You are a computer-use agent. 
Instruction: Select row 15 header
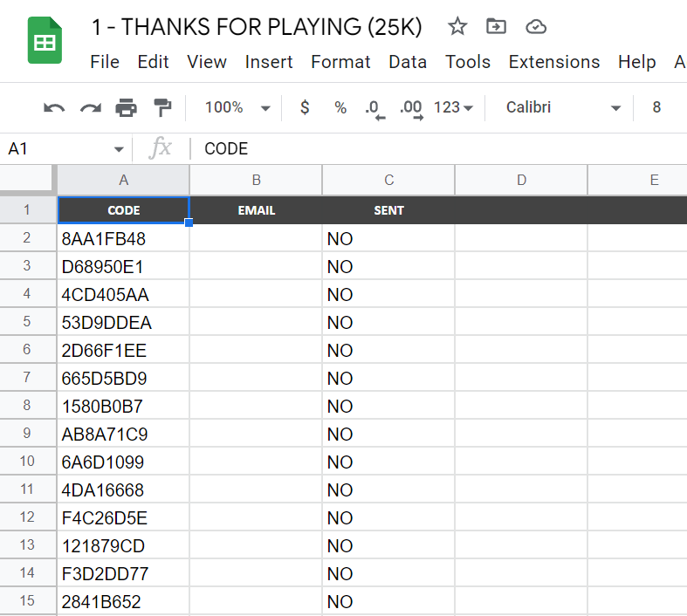pyautogui.click(x=27, y=600)
